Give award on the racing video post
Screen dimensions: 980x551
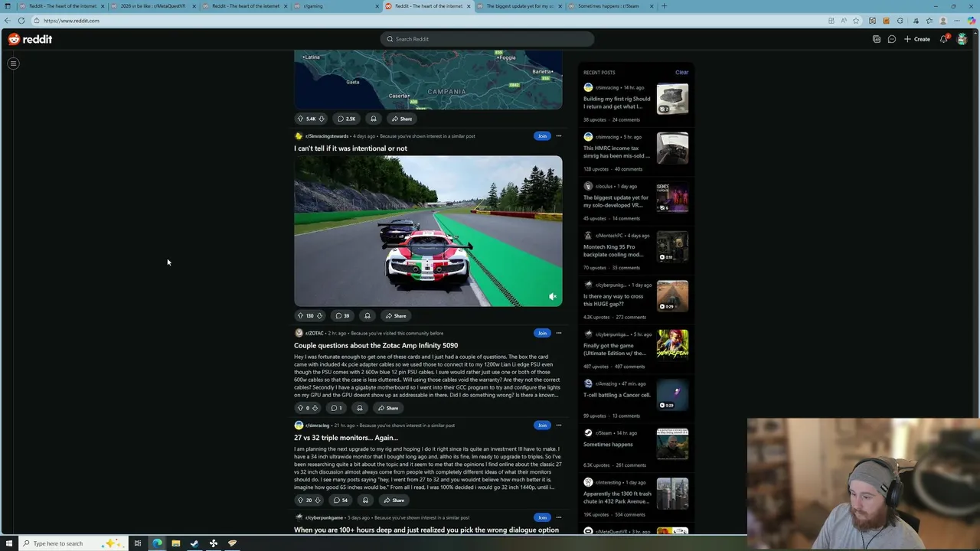367,315
